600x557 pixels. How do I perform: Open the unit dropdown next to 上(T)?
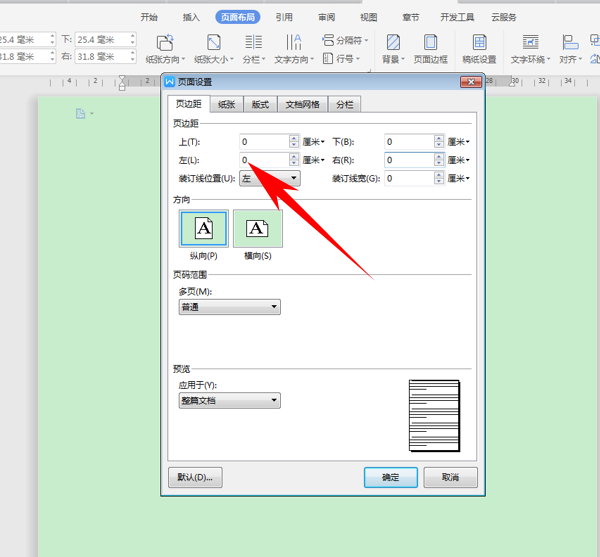coord(313,142)
